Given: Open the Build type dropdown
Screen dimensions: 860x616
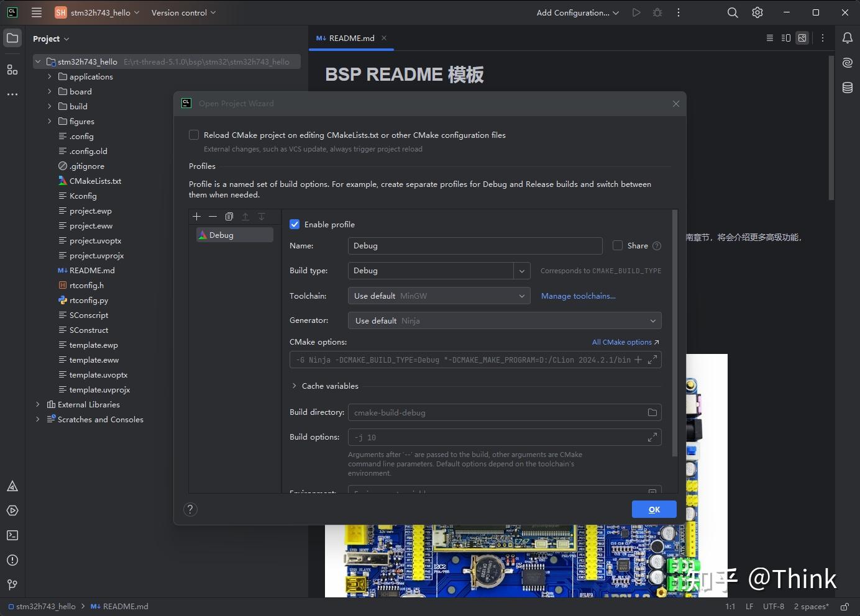Looking at the screenshot, I should point(522,271).
